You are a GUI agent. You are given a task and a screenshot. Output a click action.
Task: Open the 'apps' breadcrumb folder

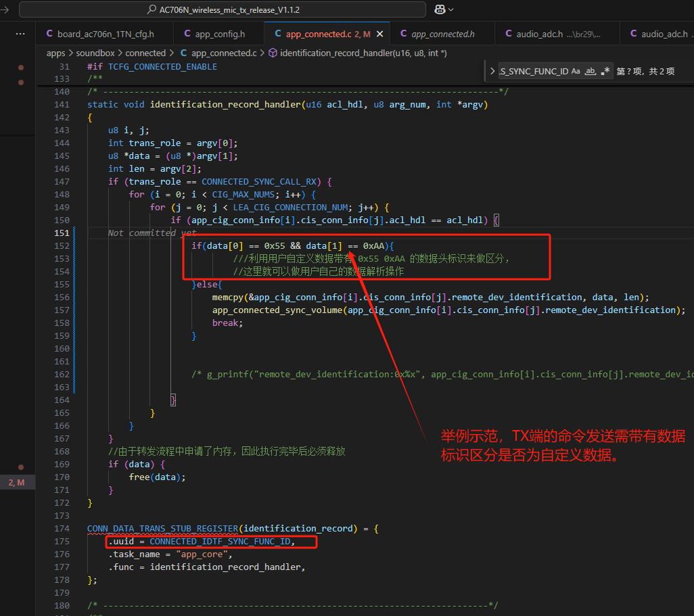(55, 53)
